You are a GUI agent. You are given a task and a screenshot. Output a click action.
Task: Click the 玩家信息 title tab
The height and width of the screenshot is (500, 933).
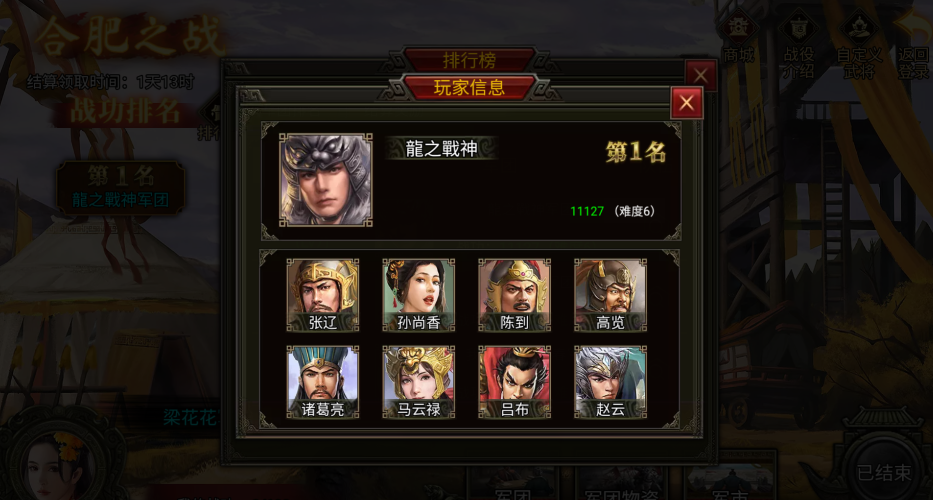tap(469, 88)
